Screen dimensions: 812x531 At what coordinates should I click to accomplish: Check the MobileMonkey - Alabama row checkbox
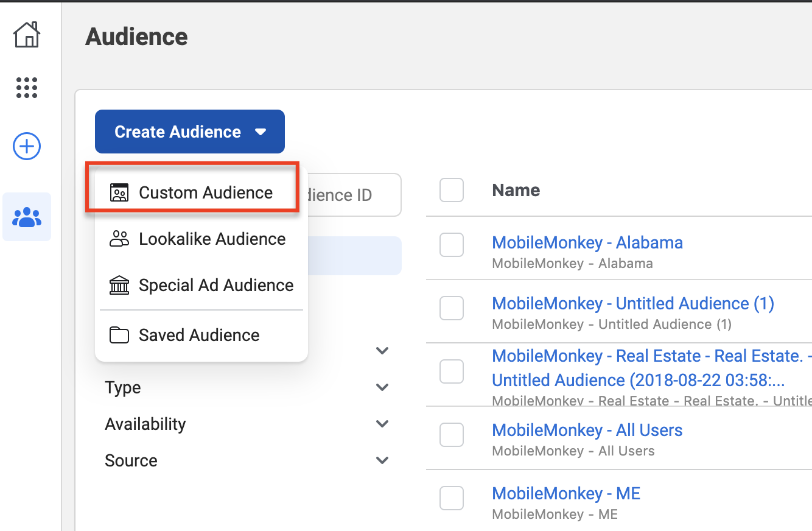[452, 245]
